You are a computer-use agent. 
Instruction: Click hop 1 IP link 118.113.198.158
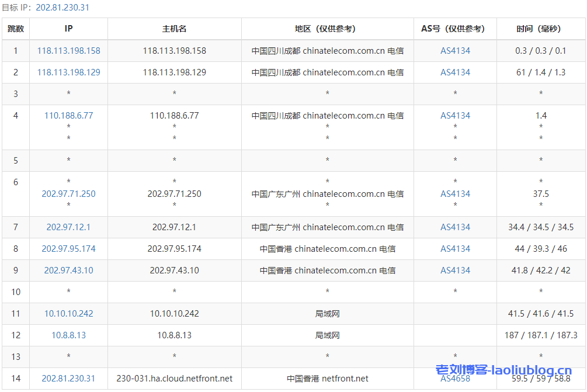68,51
